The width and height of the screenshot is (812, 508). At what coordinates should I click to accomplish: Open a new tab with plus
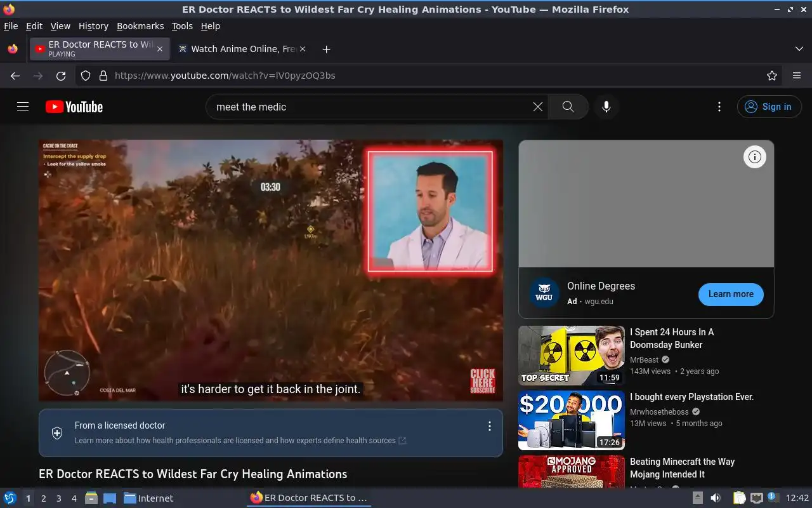pyautogui.click(x=326, y=49)
